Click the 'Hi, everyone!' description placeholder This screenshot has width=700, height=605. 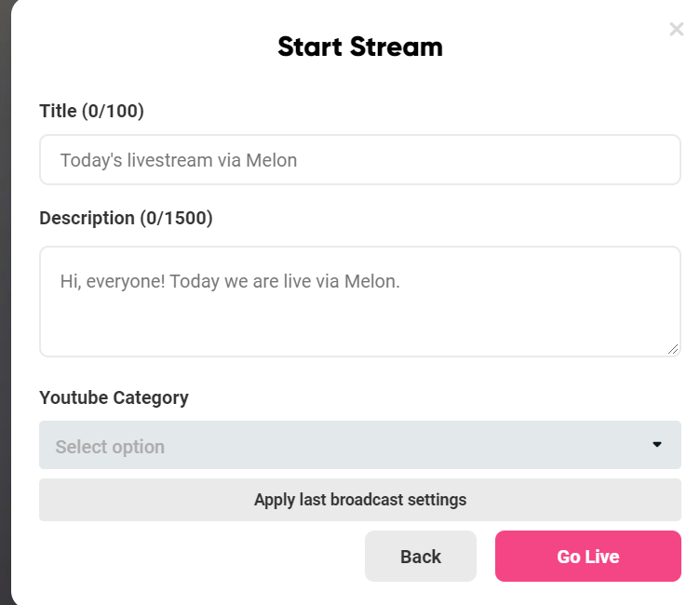230,280
